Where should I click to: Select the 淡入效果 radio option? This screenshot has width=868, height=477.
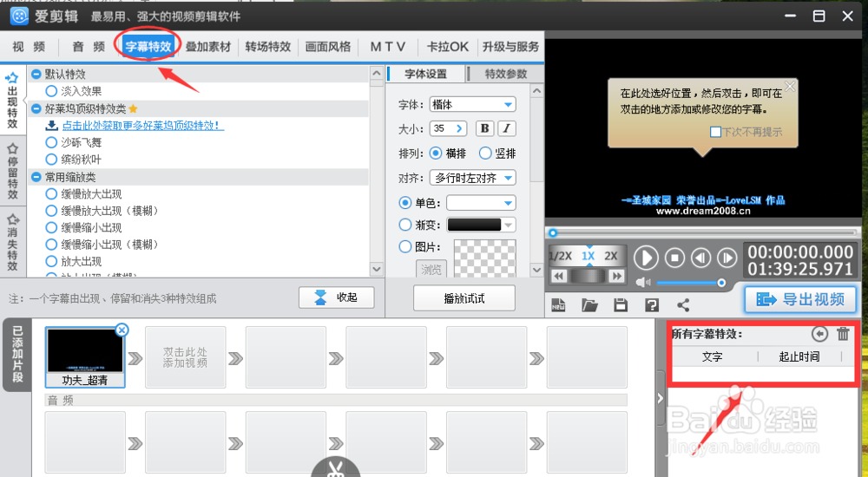click(x=51, y=91)
